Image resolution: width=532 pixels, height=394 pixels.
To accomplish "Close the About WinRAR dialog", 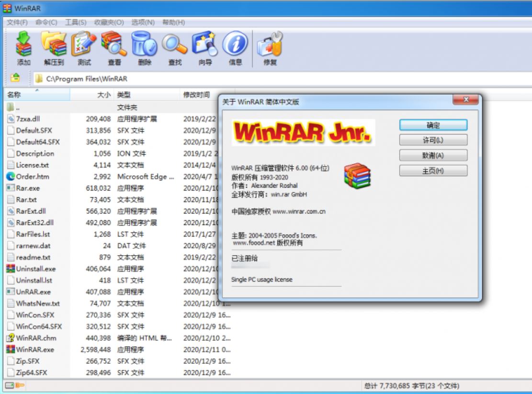I will (x=465, y=100).
